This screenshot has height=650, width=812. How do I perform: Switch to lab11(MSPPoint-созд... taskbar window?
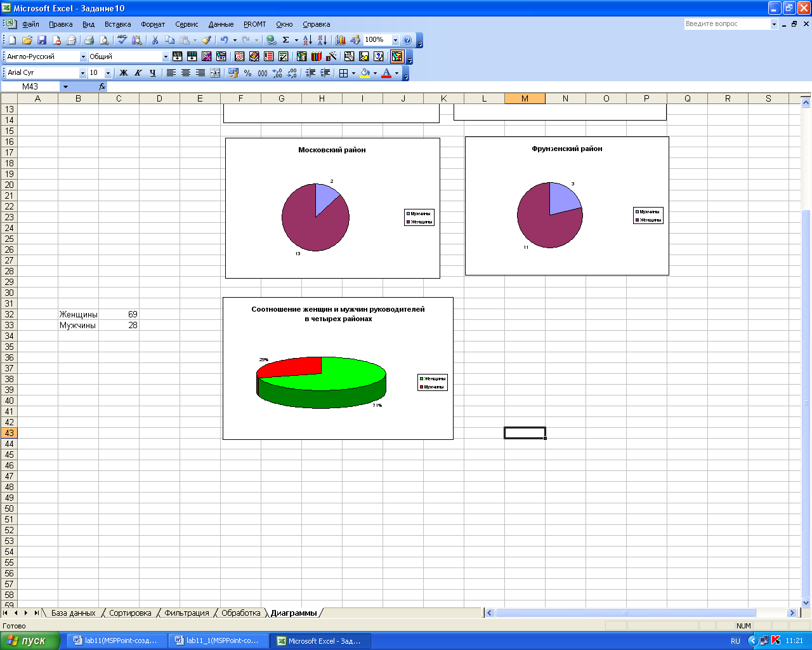(x=115, y=641)
